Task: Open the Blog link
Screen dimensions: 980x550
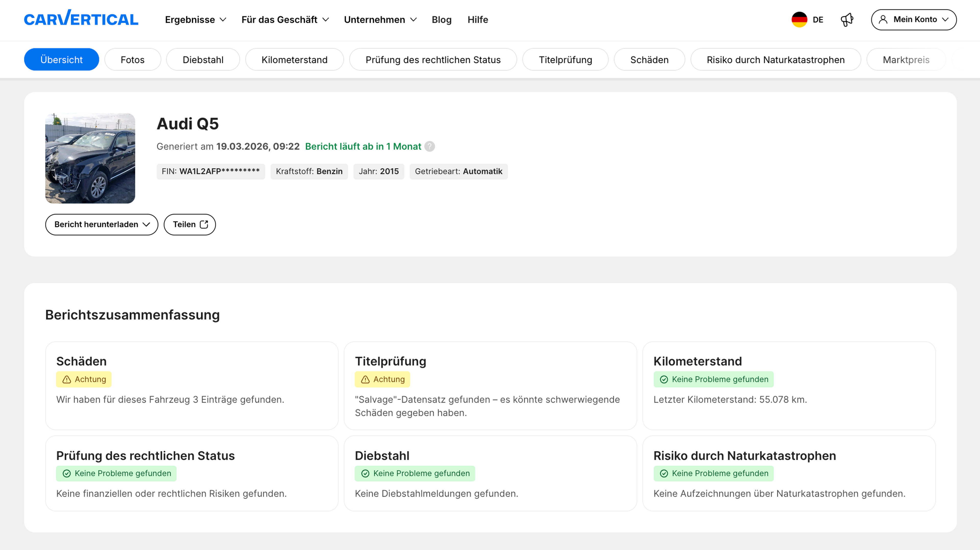Action: pyautogui.click(x=441, y=19)
